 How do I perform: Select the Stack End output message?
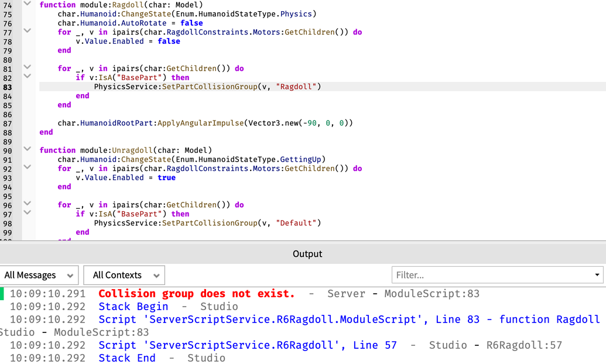pos(127,358)
